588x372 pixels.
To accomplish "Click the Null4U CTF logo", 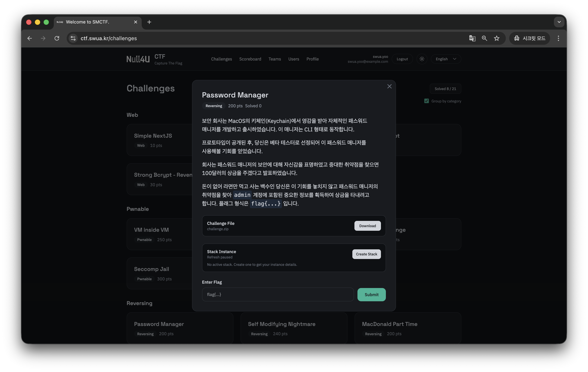I will point(138,59).
